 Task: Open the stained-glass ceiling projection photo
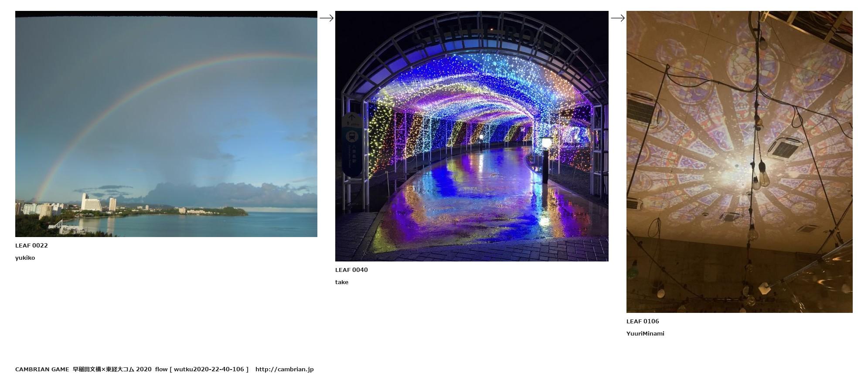(x=739, y=162)
